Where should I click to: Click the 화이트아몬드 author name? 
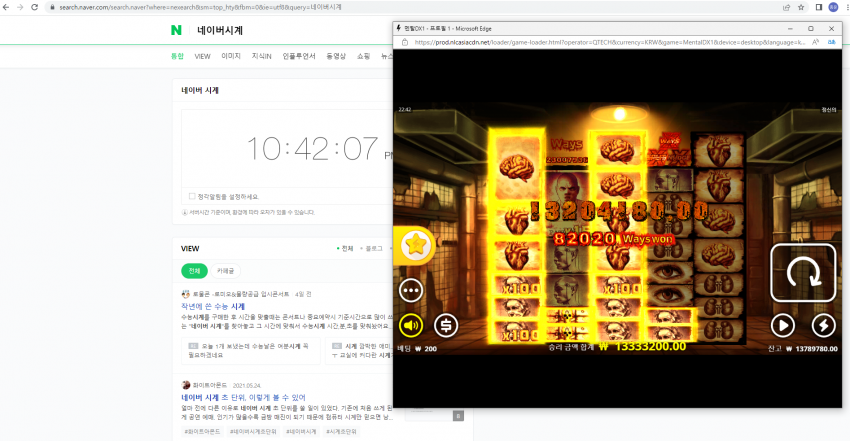point(210,385)
